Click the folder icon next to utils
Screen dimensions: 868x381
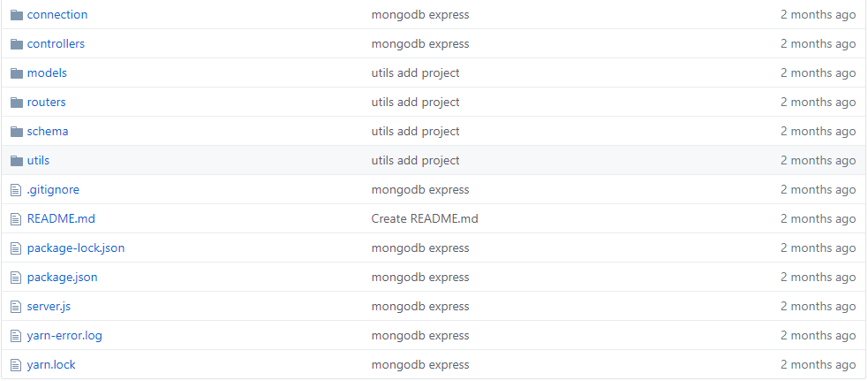point(17,161)
